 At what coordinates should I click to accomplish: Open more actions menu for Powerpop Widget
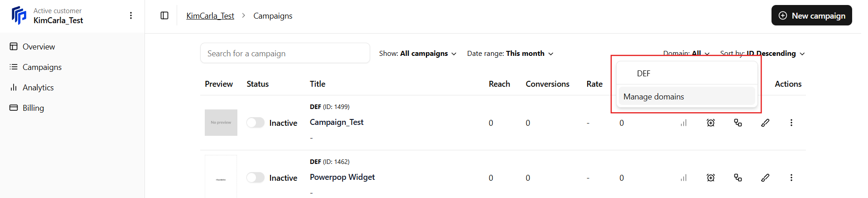(x=791, y=178)
